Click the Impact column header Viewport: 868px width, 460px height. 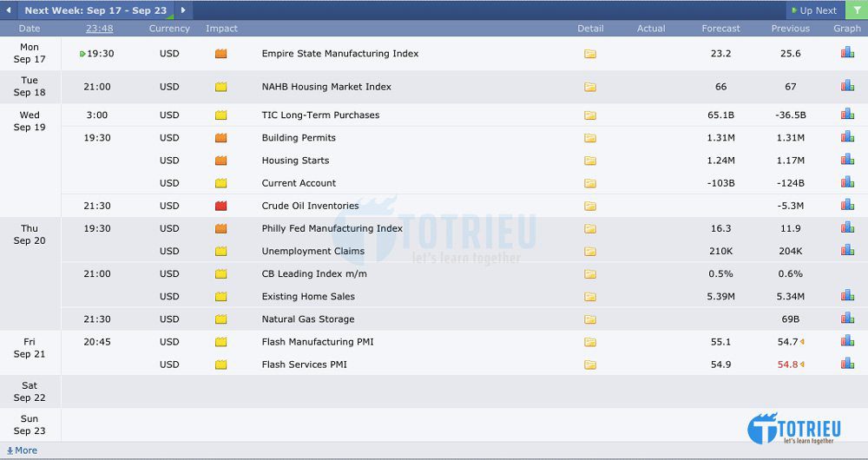pyautogui.click(x=221, y=29)
